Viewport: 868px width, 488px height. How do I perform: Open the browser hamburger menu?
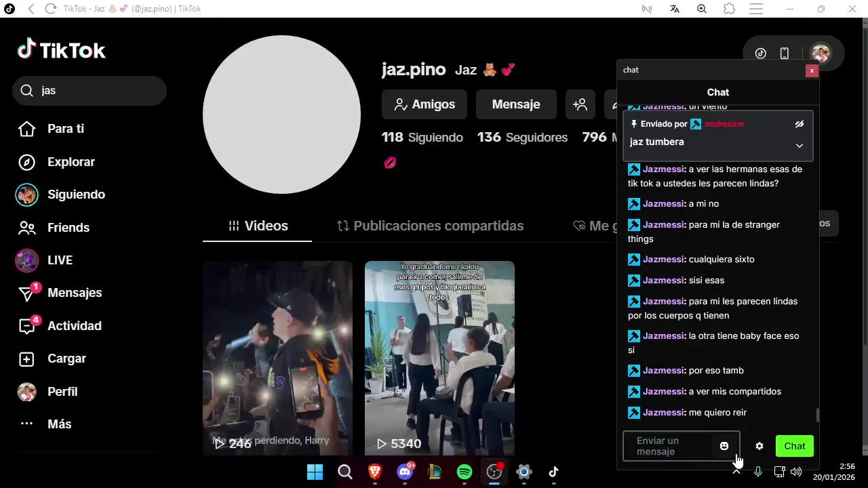coord(756,9)
